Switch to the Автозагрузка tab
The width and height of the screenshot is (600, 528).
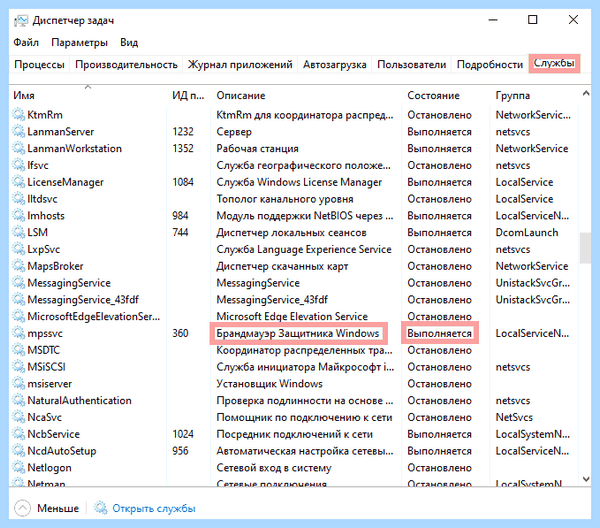pyautogui.click(x=335, y=64)
